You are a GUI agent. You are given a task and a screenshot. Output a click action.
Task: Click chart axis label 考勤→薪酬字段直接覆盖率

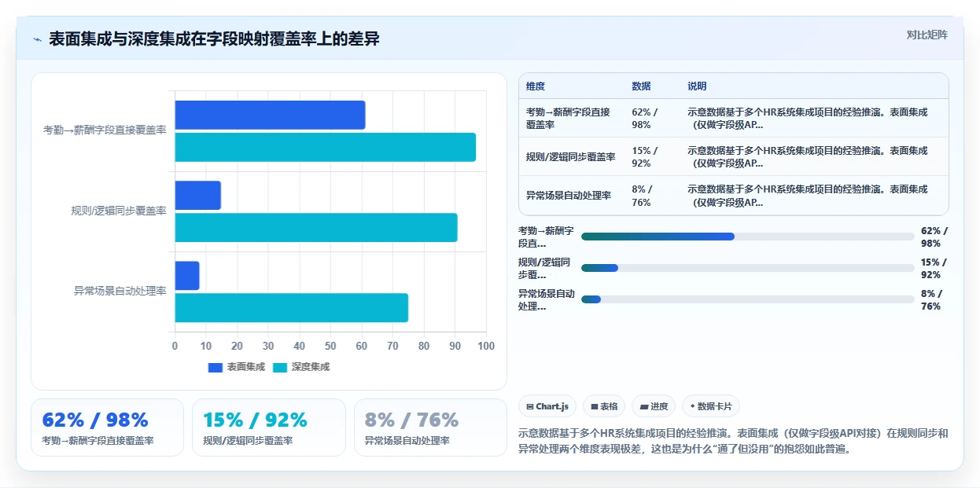105,130
